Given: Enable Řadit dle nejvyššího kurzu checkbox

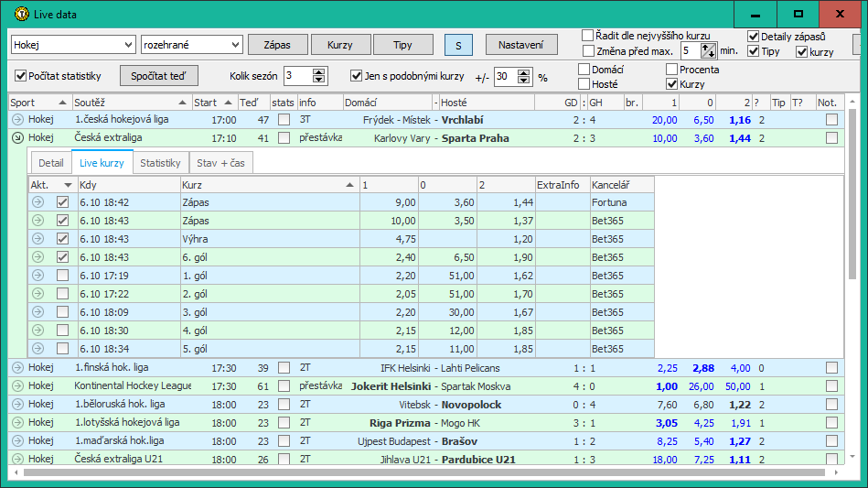Looking at the screenshot, I should [x=588, y=36].
